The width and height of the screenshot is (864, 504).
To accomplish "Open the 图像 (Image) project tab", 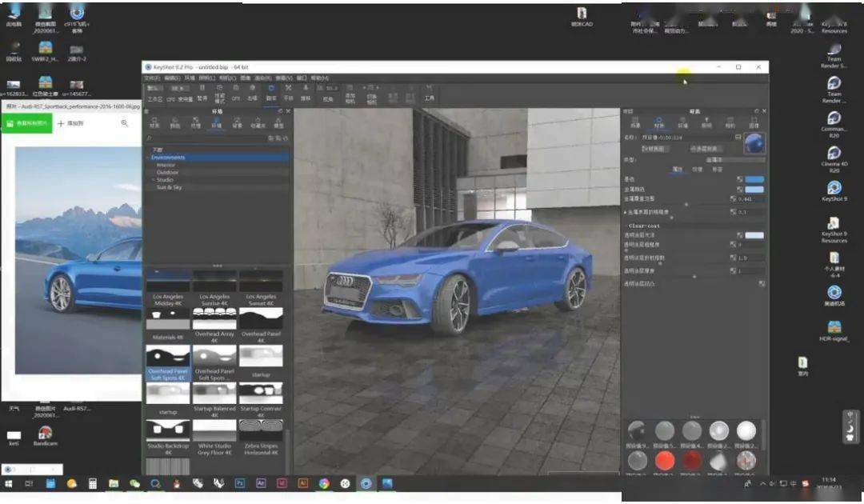I will [754, 122].
